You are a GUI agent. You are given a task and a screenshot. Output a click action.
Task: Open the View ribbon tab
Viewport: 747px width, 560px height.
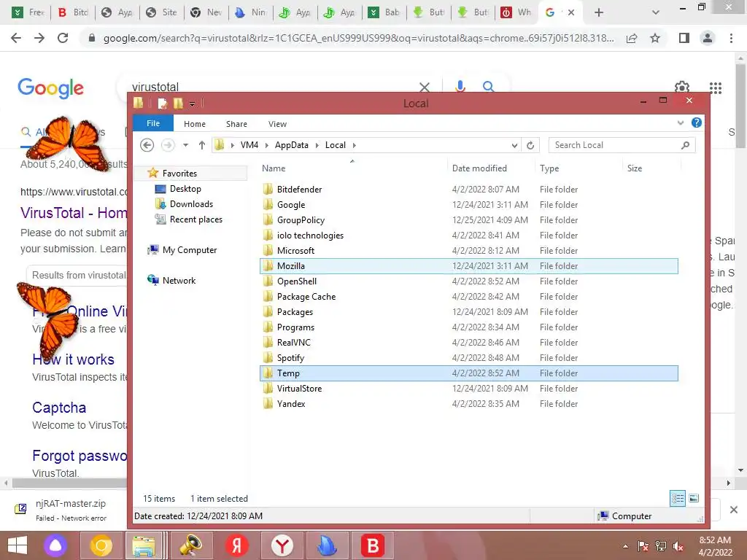tap(277, 124)
